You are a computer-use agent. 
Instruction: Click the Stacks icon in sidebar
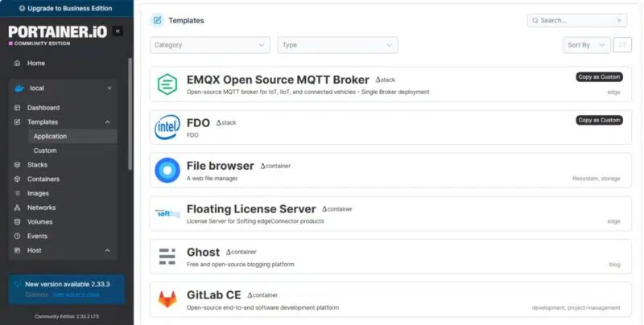18,165
